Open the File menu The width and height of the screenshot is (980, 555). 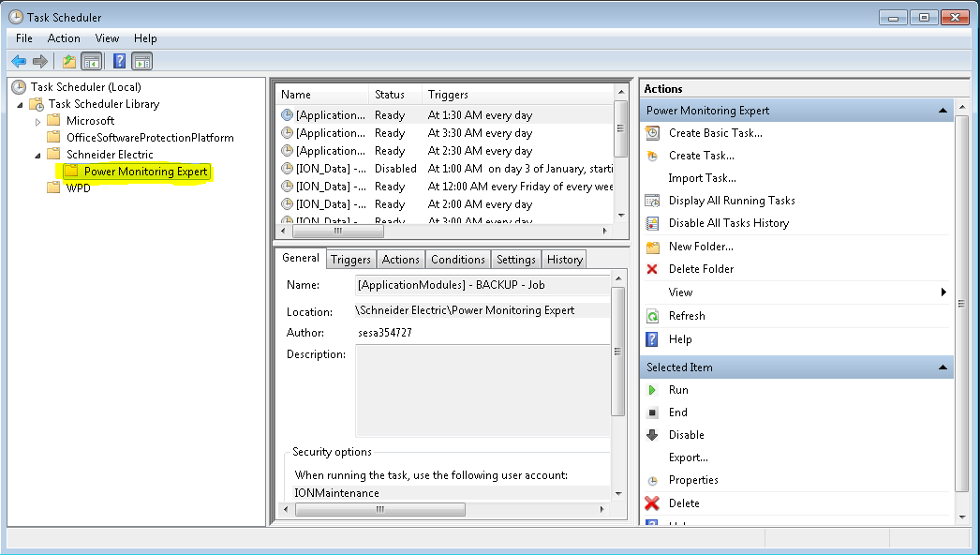(24, 38)
